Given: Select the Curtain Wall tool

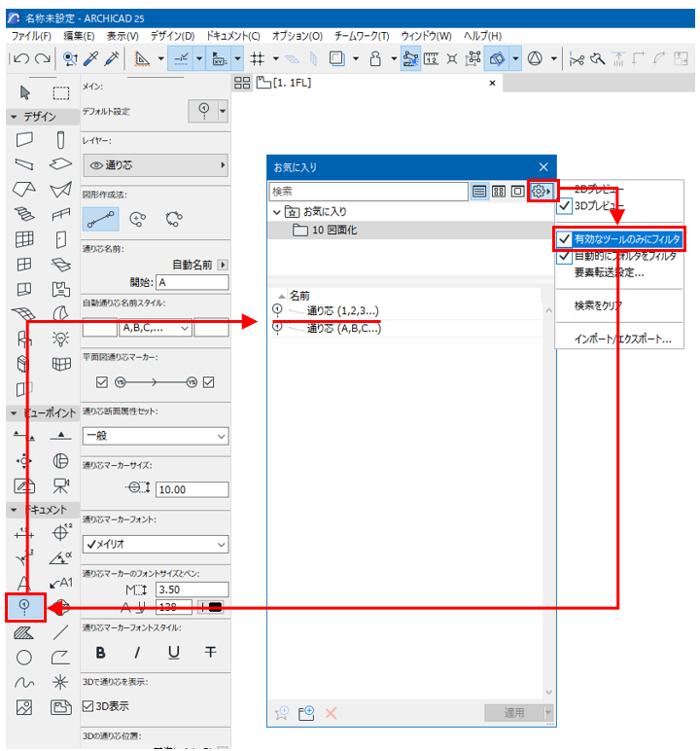Looking at the screenshot, I should [24, 239].
